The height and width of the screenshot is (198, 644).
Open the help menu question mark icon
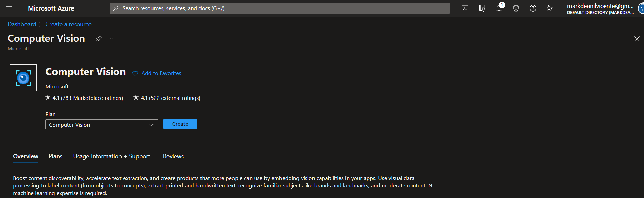533,8
